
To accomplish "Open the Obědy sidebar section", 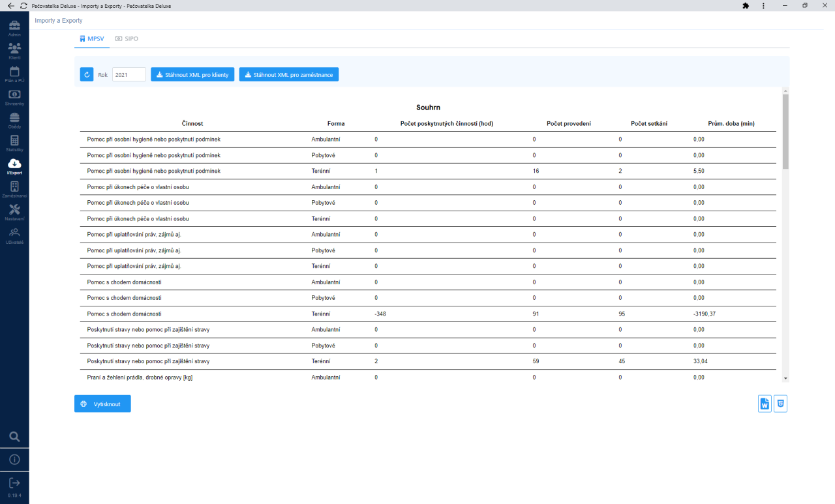I will tap(14, 120).
